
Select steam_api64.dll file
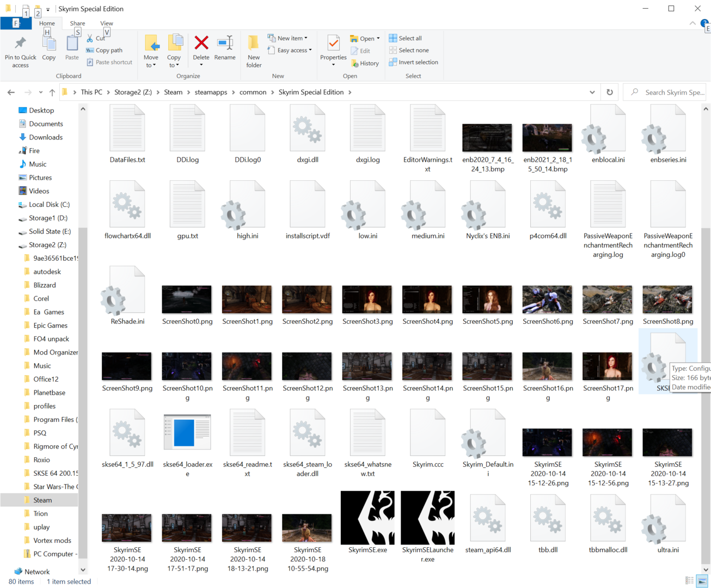[x=488, y=524]
